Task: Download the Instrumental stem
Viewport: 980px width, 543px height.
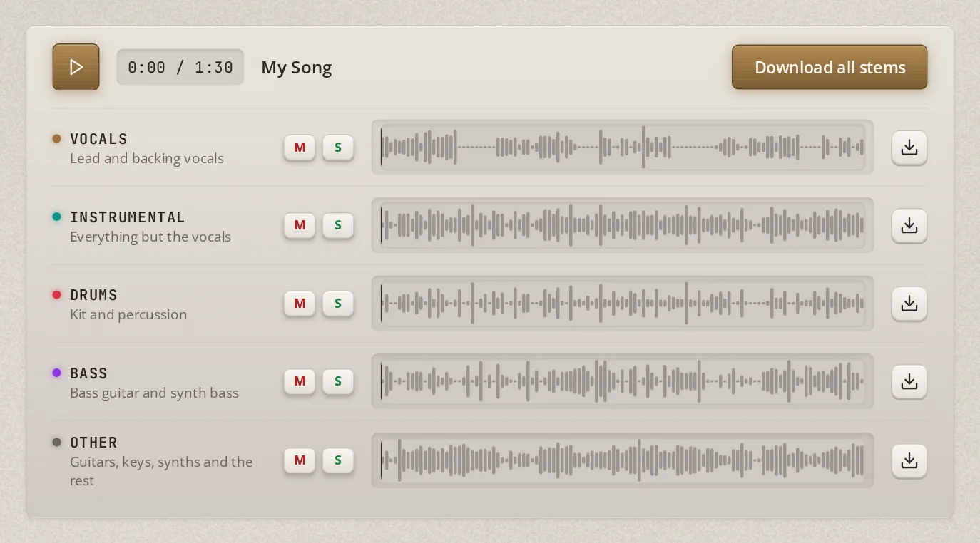Action: point(909,225)
